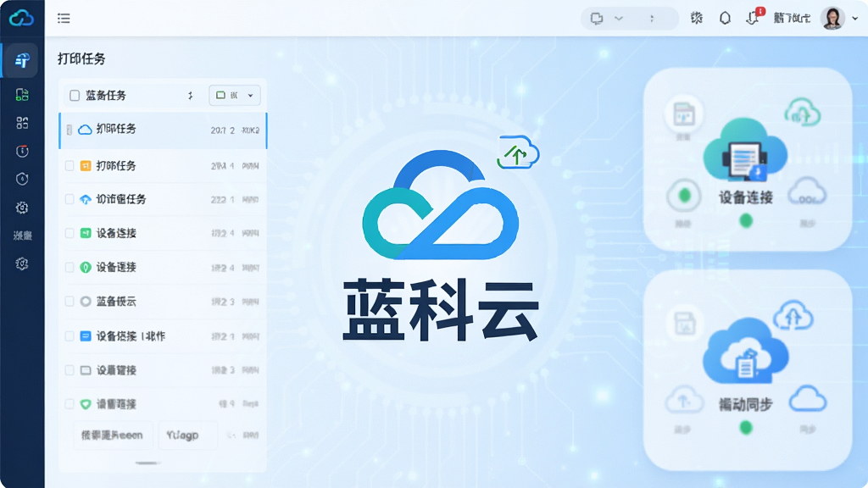
Task: Click the calendar icon in device connection card
Action: coord(684,114)
